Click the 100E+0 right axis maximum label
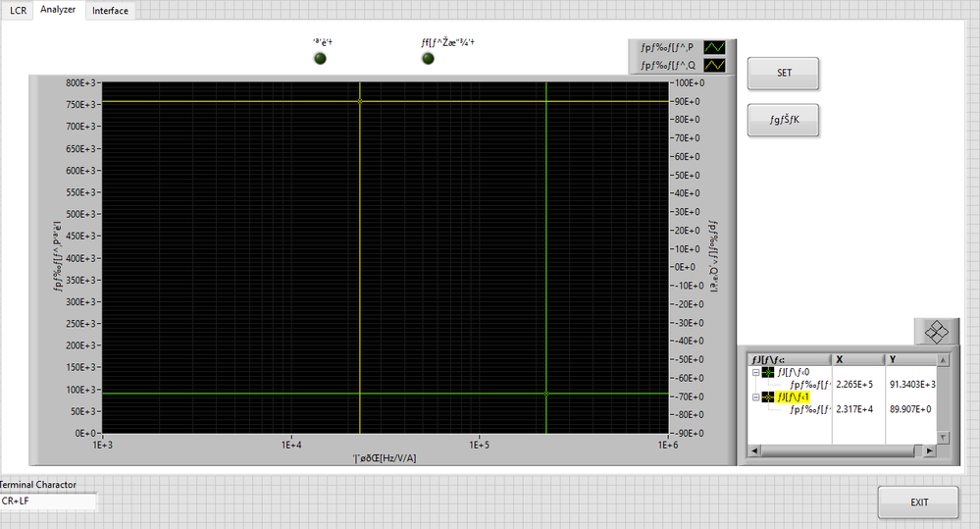980x529 pixels. point(690,83)
